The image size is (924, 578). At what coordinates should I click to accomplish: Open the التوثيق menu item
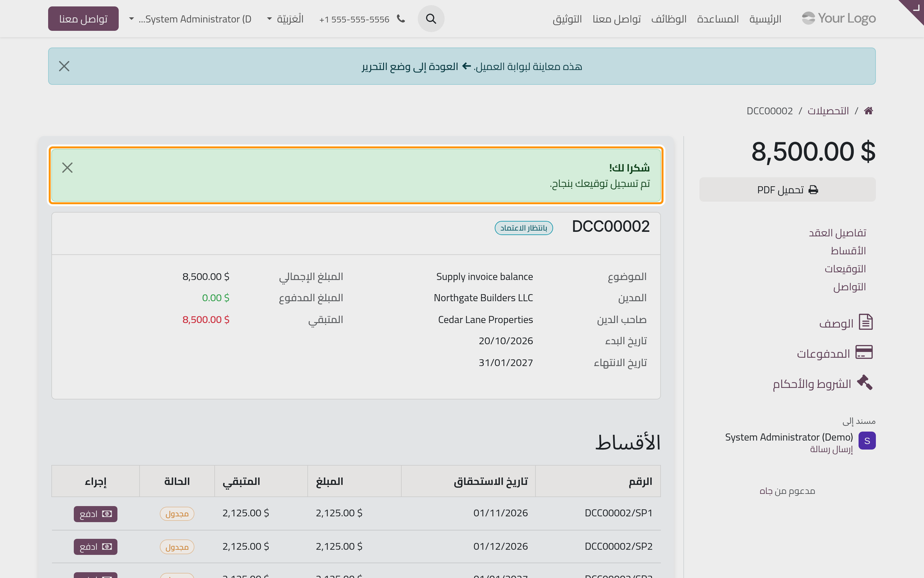567,19
